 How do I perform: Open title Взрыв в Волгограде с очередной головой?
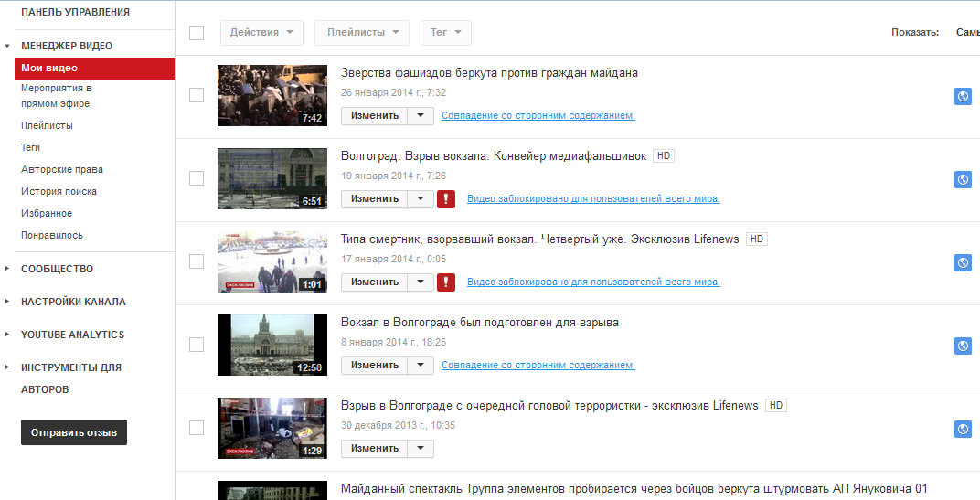pyautogui.click(x=549, y=406)
